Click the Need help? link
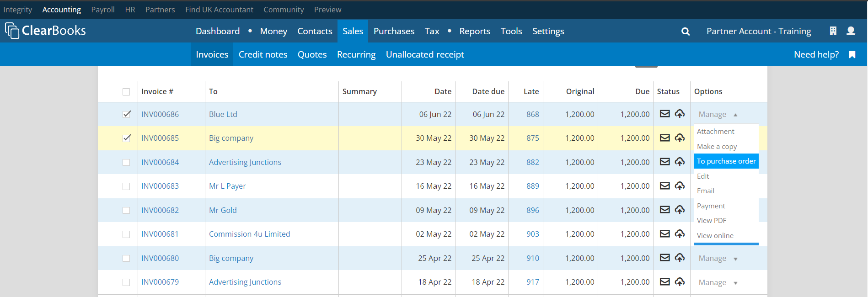This screenshot has height=297, width=868. (816, 54)
